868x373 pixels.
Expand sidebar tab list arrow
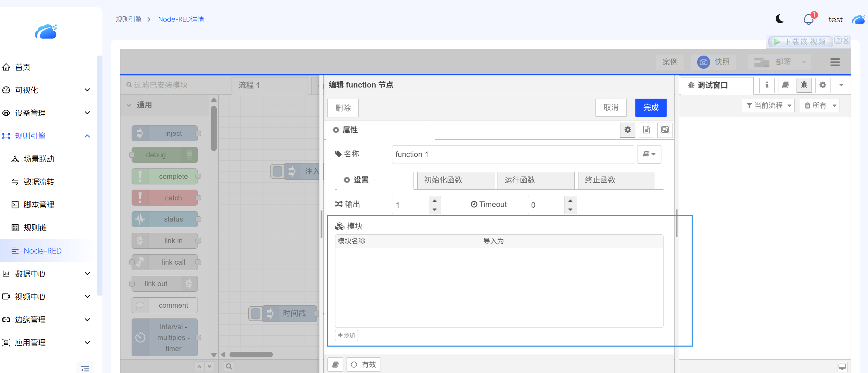[841, 85]
